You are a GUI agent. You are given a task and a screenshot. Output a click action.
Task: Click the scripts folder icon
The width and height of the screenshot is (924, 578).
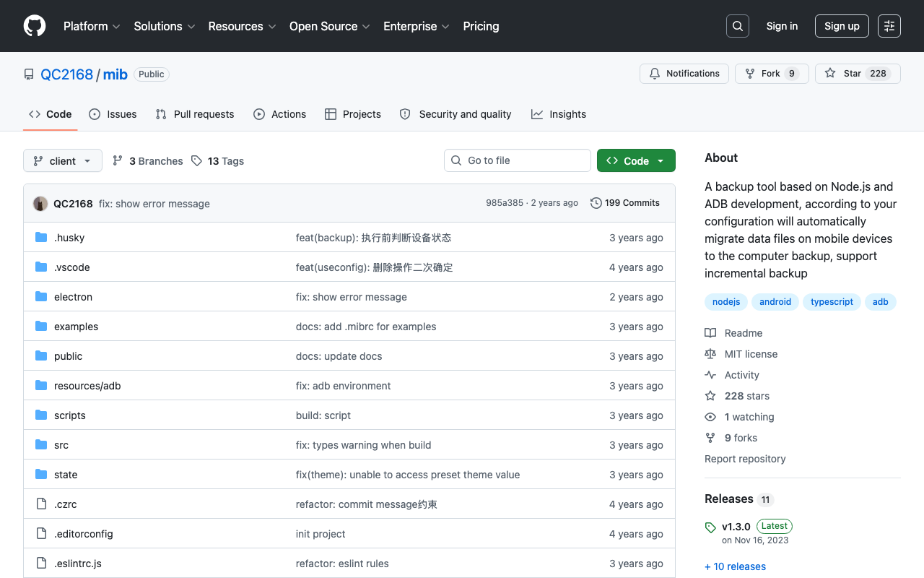click(41, 415)
